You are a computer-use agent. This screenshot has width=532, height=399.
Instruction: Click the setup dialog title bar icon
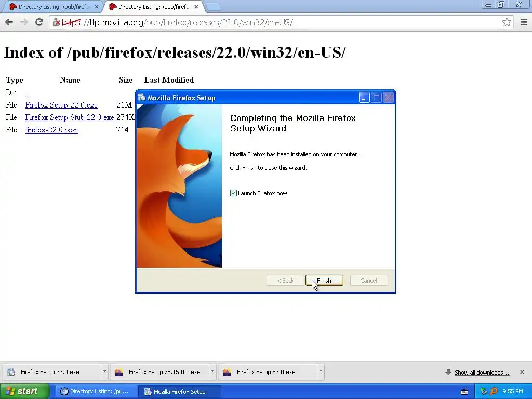[142, 98]
